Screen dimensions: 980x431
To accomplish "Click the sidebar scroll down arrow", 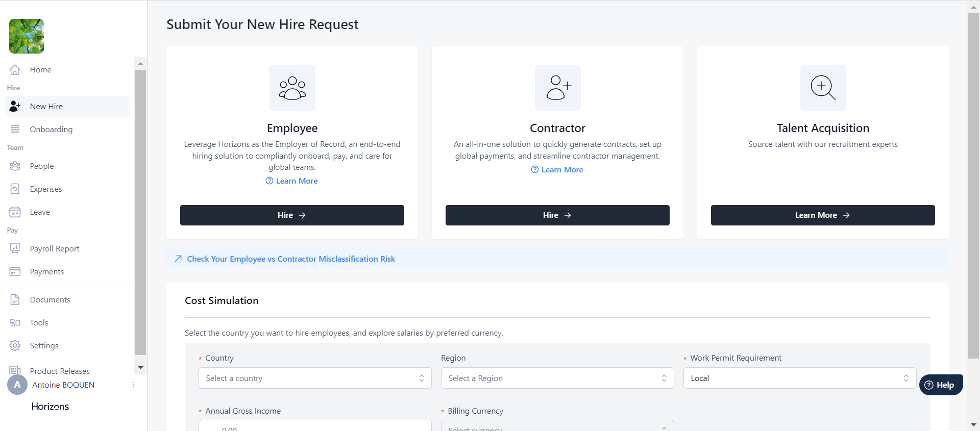I will pos(140,368).
